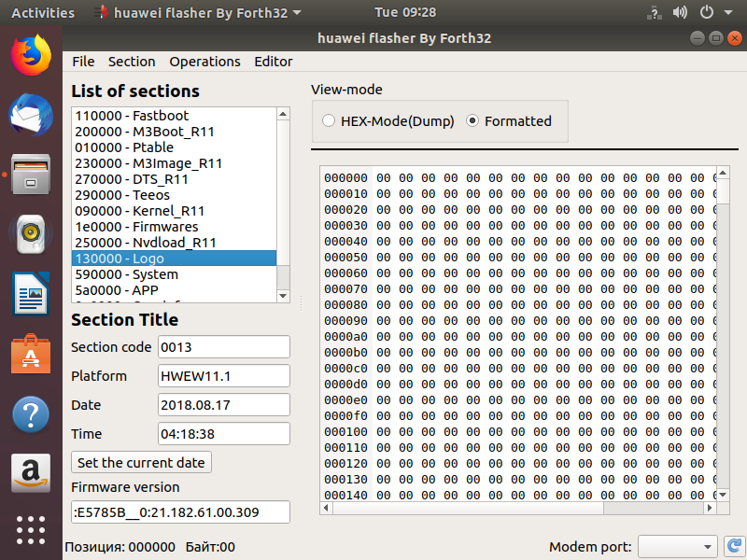Click the Firmware version field
Viewport: 747px width, 560px height.
pos(180,511)
